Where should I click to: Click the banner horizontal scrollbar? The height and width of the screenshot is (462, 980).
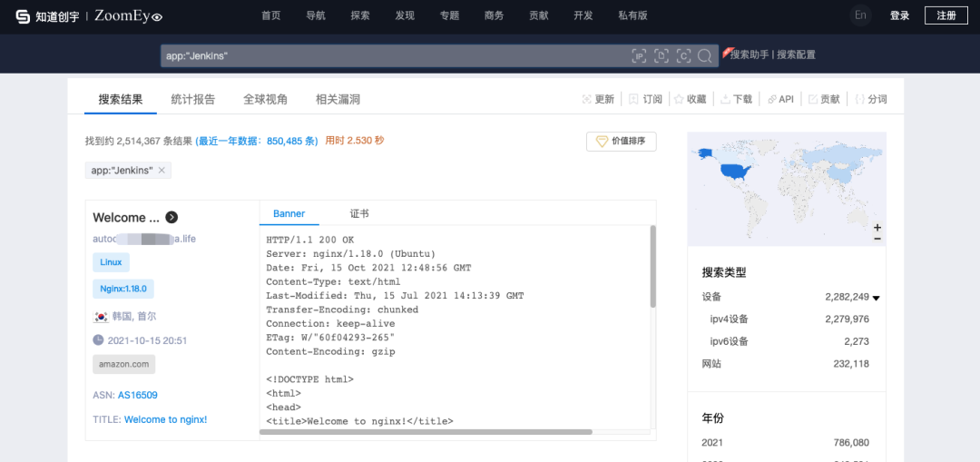426,432
